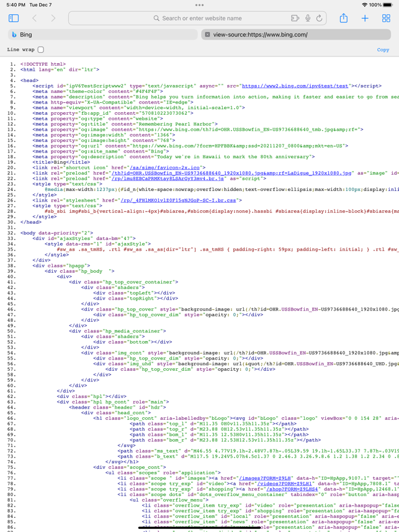Tap the Wi-Fi status icon
399x532 pixels.
tap(364, 5)
